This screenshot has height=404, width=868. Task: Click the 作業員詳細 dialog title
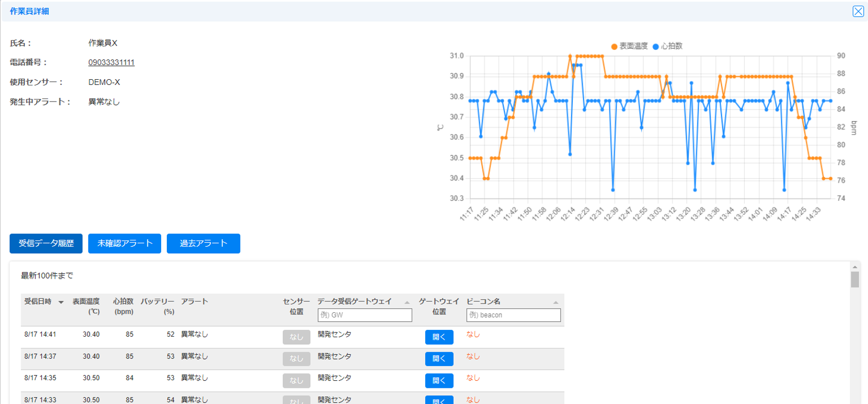tap(30, 11)
